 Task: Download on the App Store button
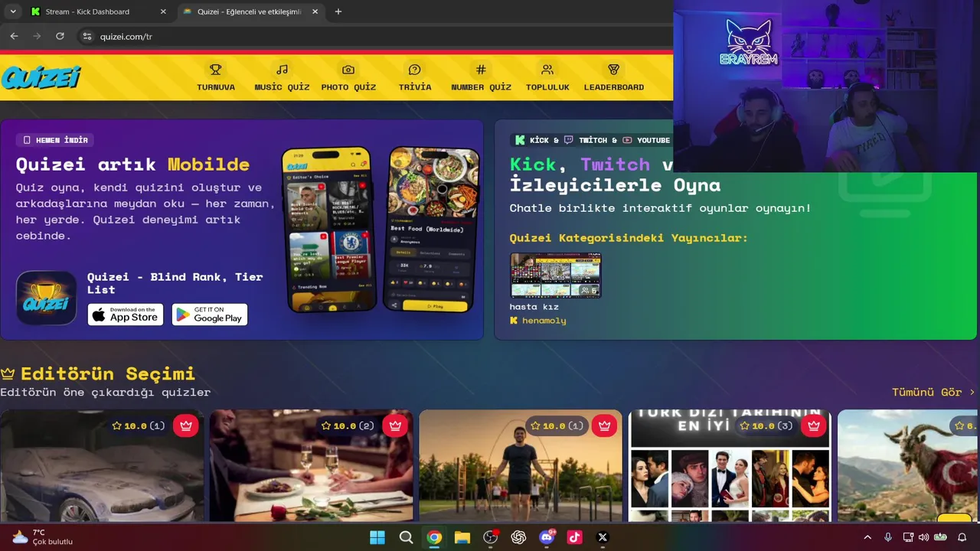[x=126, y=315]
